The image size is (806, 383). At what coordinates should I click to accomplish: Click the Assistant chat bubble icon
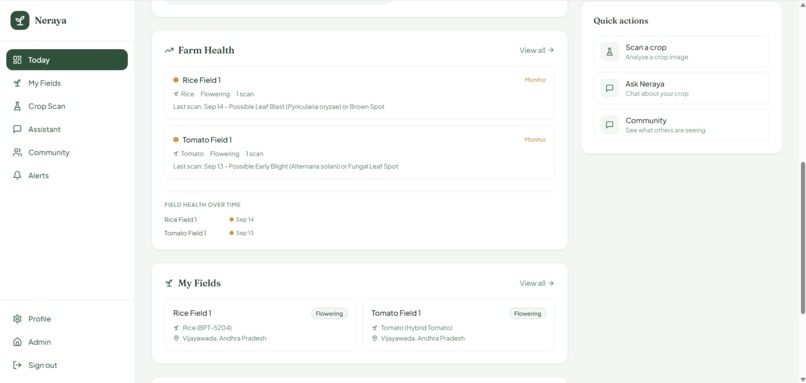click(17, 129)
